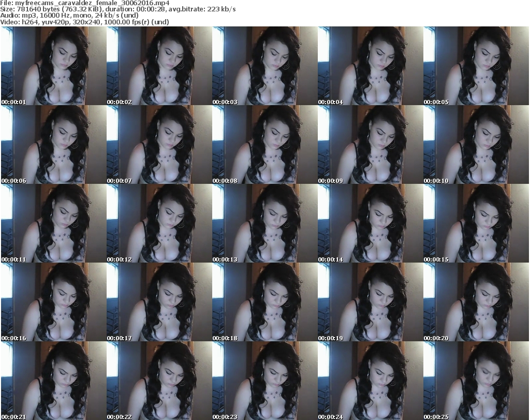
Task: Click the frame labeled 00:00:17
Action: 159,302
